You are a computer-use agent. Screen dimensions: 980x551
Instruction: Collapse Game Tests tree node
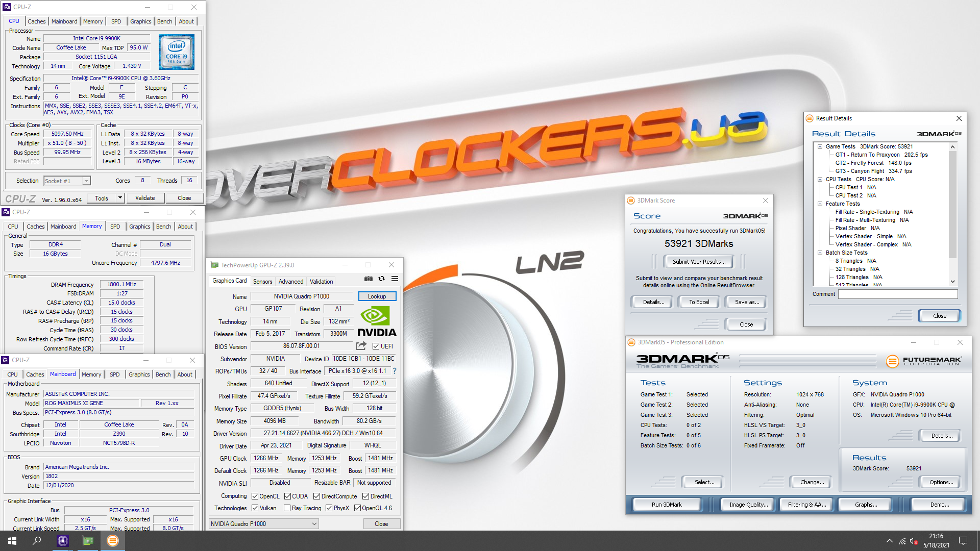coord(820,146)
